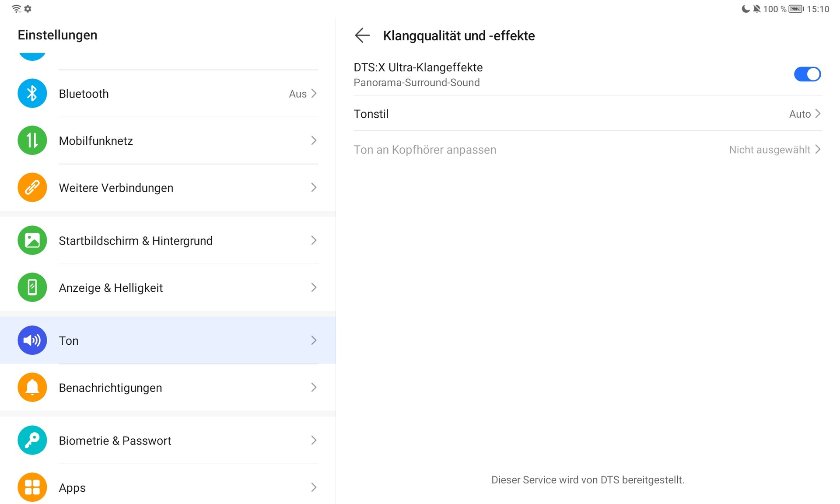Image resolution: width=840 pixels, height=504 pixels.
Task: Click the Biometrie & Passwort key icon
Action: [x=32, y=440]
